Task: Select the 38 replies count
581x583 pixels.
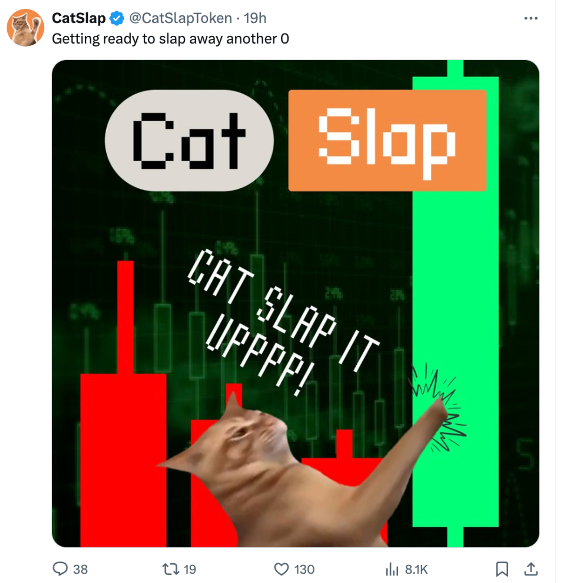Action: pyautogui.click(x=80, y=569)
